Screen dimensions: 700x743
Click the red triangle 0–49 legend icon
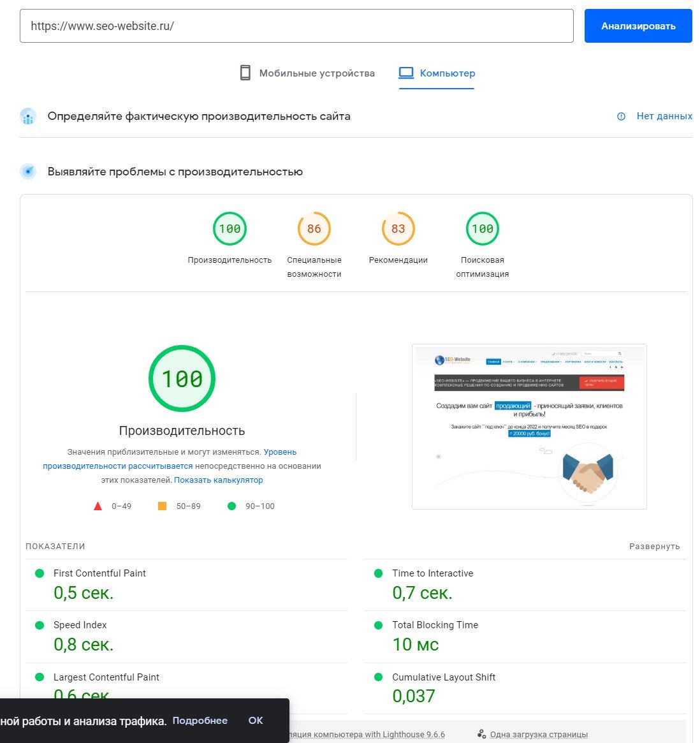click(98, 506)
